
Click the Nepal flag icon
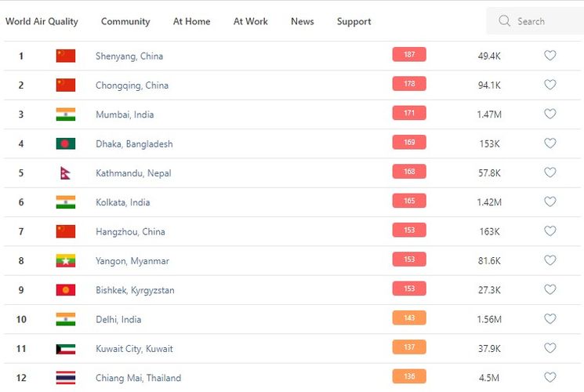coord(66,173)
